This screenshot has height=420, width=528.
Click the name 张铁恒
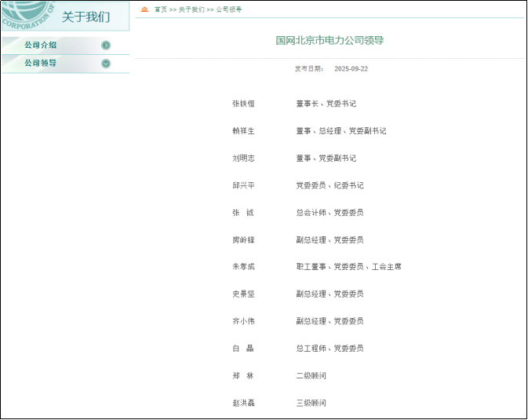[243, 104]
